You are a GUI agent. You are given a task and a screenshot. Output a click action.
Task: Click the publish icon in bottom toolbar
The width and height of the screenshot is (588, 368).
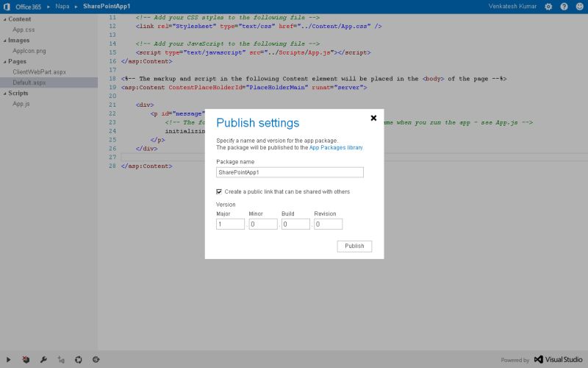pyautogui.click(x=96, y=359)
